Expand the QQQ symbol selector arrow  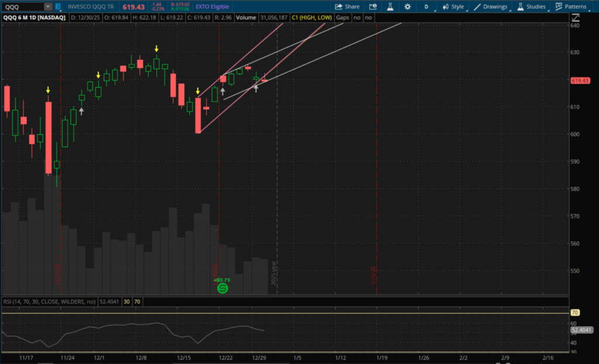(x=47, y=6)
